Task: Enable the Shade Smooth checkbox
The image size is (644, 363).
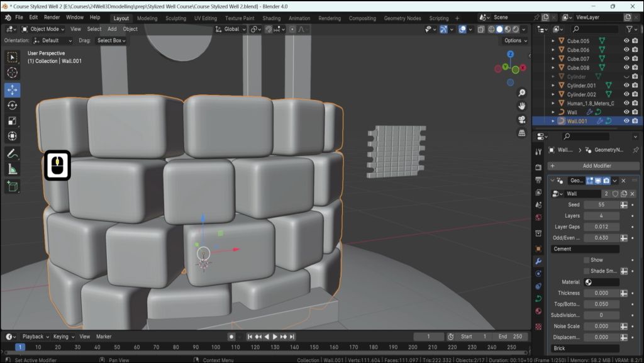Action: point(587,271)
